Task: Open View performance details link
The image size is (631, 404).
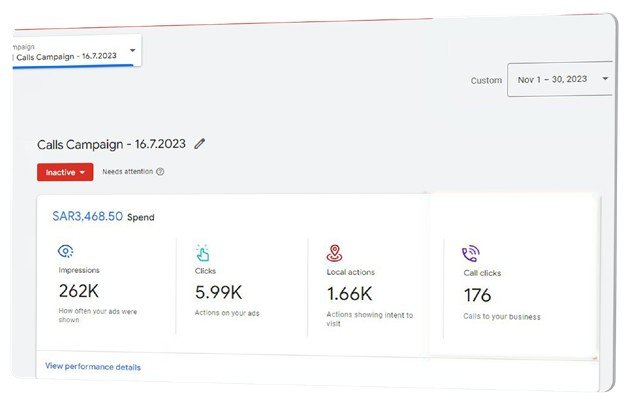Action: [93, 367]
